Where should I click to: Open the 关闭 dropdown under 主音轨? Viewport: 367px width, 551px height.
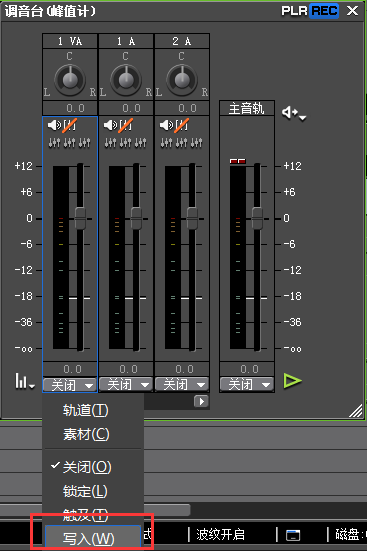(246, 384)
